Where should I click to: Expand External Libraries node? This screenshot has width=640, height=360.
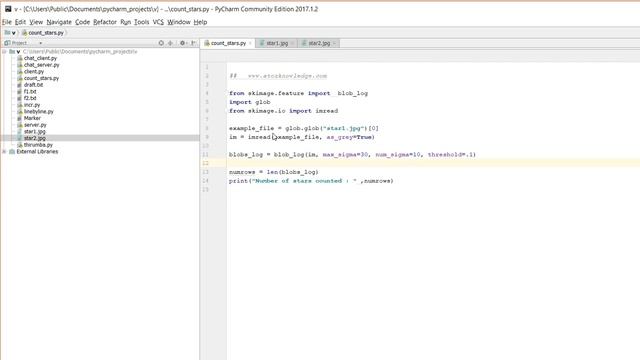(x=4, y=152)
